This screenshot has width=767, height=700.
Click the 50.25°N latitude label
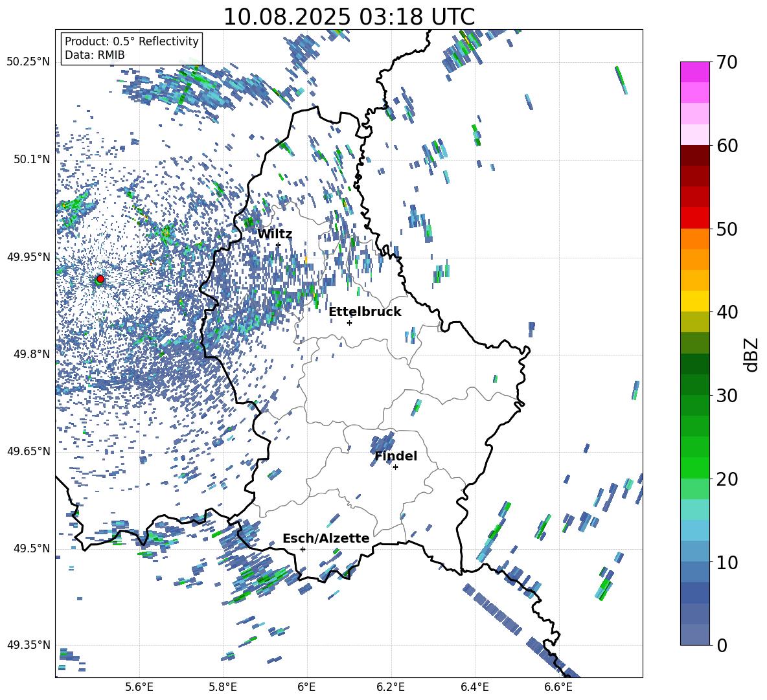tap(29, 62)
